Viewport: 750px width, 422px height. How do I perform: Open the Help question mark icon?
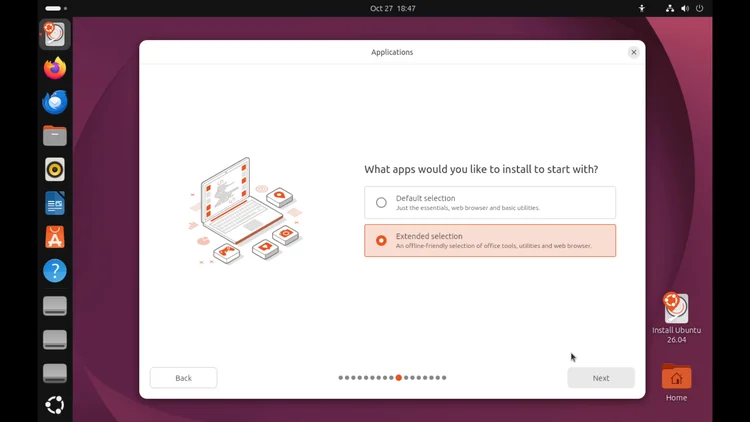[x=55, y=271]
